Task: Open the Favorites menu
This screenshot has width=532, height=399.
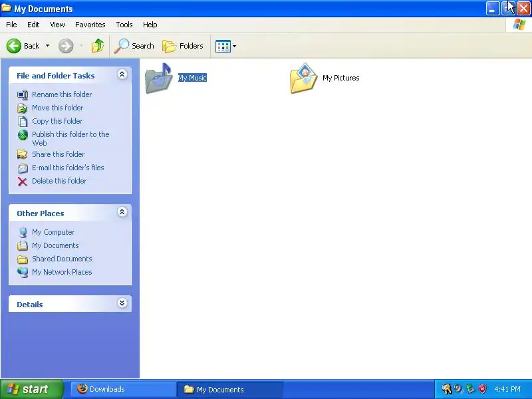Action: tap(90, 25)
